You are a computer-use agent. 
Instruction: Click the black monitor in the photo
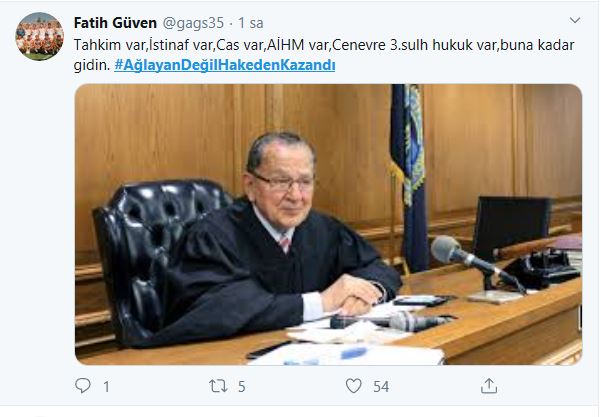click(512, 224)
